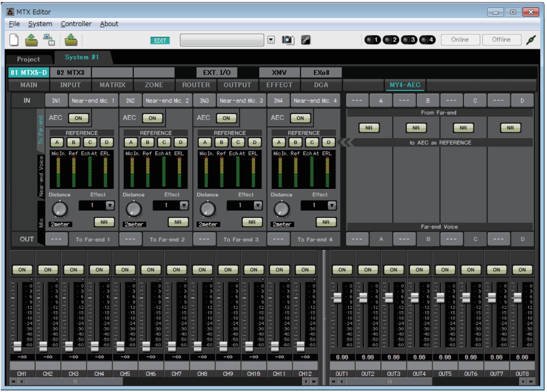Click the input channel horizontal scrollbar

74,382
